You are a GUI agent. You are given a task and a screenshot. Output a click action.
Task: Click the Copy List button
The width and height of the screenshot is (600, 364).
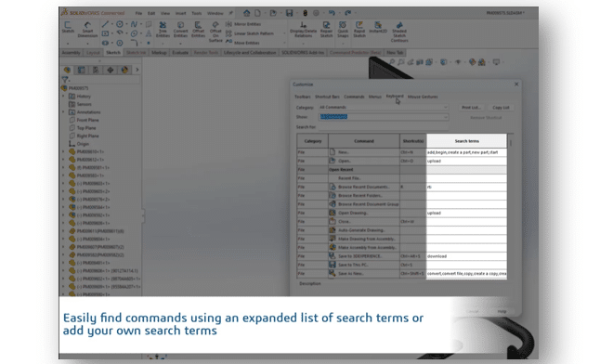tap(501, 108)
